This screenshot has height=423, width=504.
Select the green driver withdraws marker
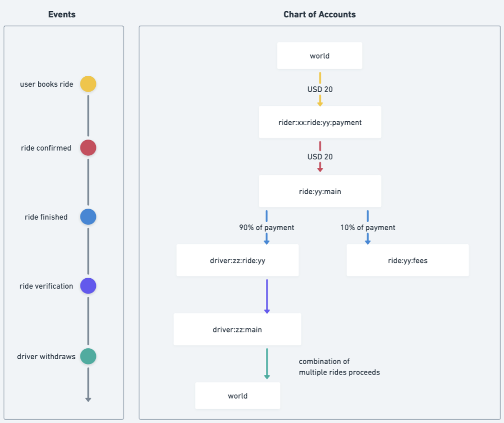pyautogui.click(x=88, y=356)
